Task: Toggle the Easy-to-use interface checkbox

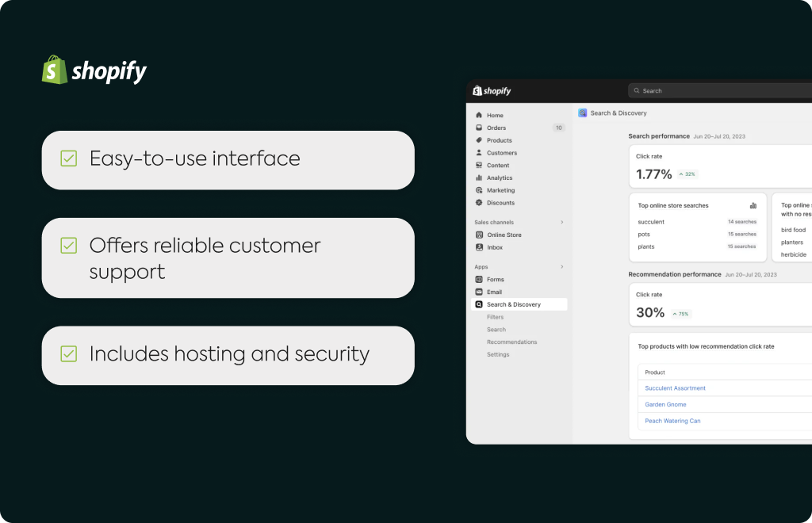Action: [x=69, y=158]
